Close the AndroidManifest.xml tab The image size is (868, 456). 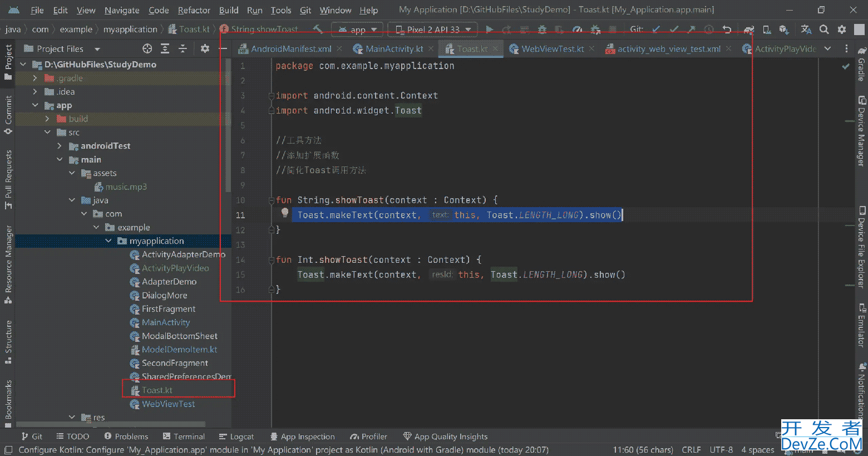(339, 49)
